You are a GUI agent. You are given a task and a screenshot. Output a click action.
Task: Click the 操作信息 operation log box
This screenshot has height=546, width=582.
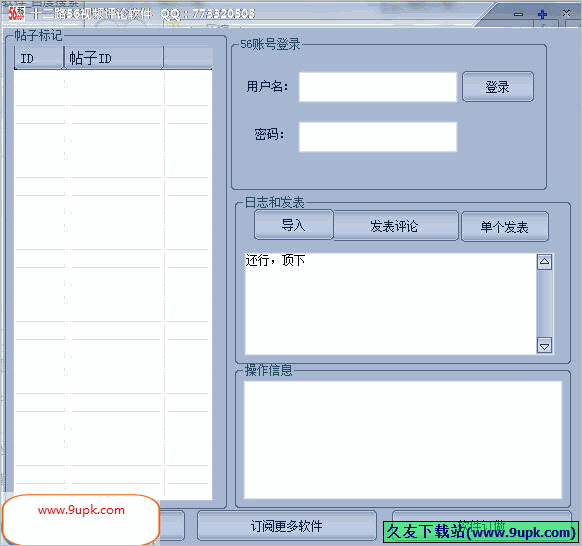pyautogui.click(x=403, y=439)
